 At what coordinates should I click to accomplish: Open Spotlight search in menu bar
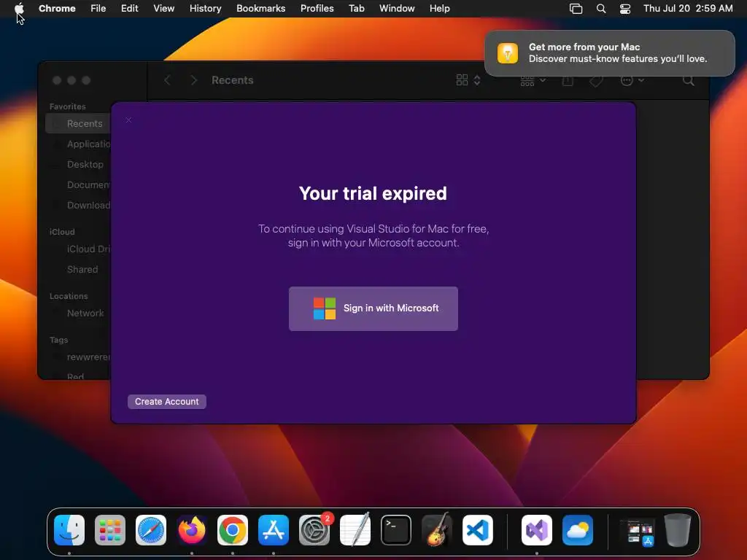point(601,9)
